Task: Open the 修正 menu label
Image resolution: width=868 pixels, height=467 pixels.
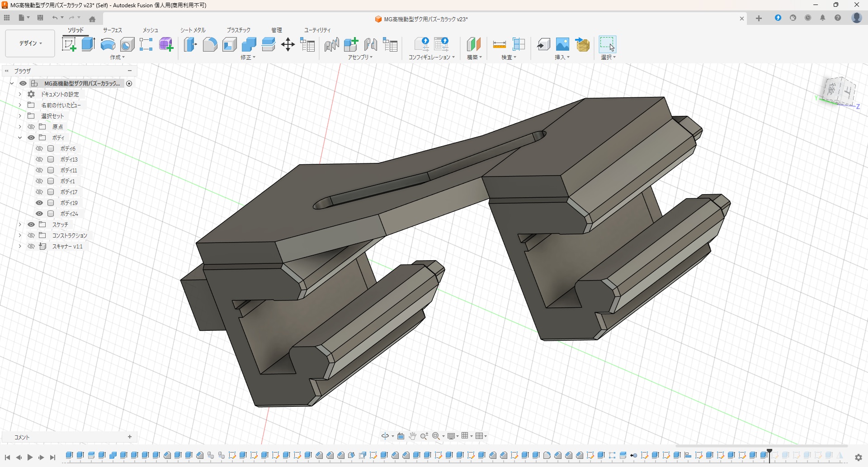Action: [x=248, y=57]
